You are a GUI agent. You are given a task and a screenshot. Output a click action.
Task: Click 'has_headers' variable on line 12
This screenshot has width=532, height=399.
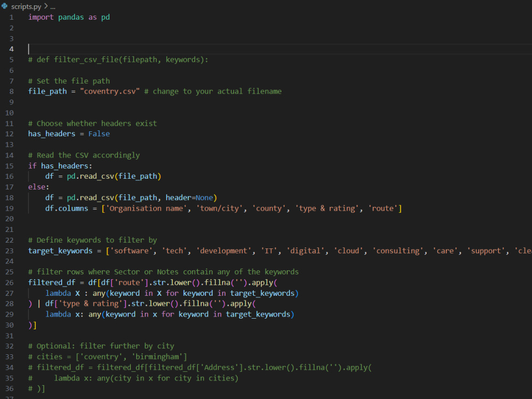pyautogui.click(x=52, y=134)
